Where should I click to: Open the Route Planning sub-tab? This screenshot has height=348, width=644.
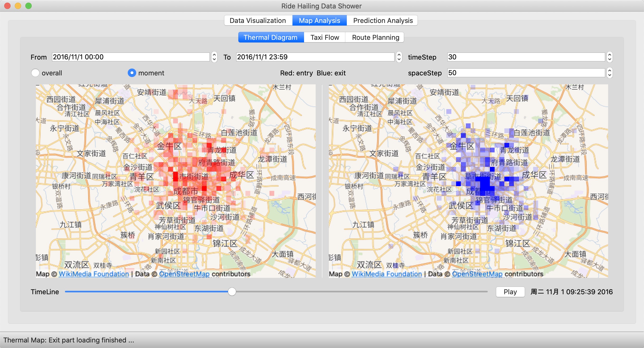click(x=375, y=37)
